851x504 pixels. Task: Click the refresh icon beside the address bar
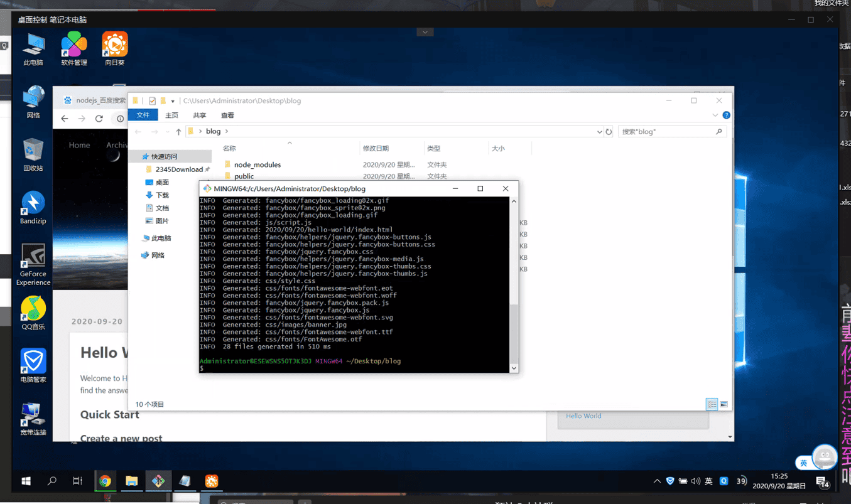tap(608, 132)
